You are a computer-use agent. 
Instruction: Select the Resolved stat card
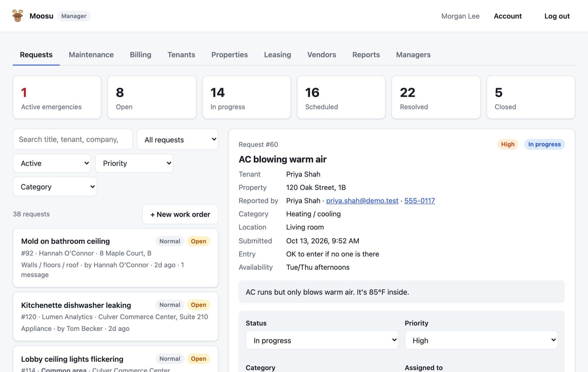click(436, 97)
